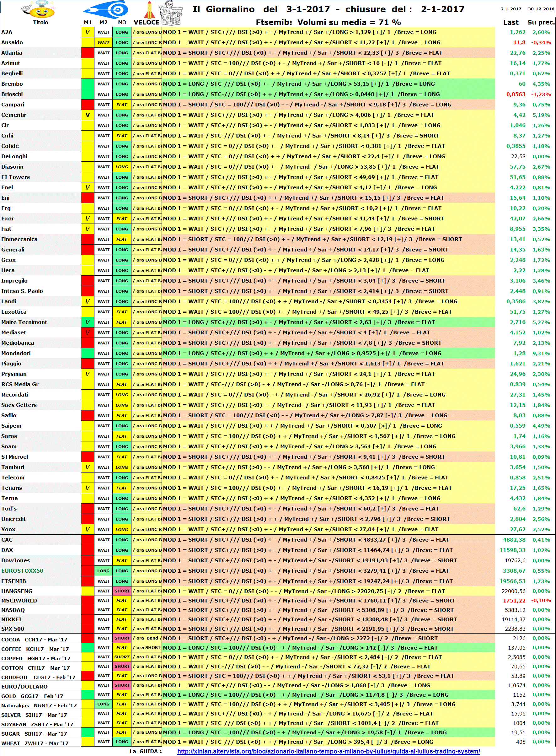Image resolution: width=556 pixels, height=756 pixels.
Task: Select the Titolo column header
Action: [x=40, y=22]
